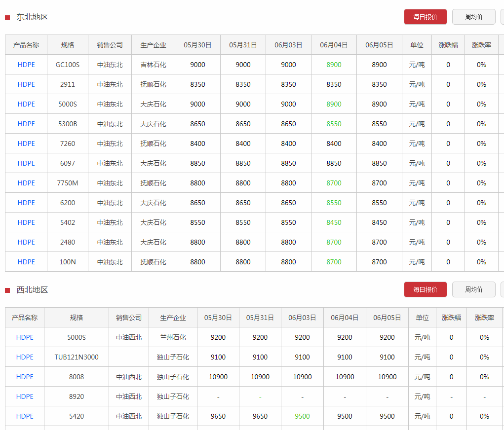Open HDPE link in 2480 row

26,242
